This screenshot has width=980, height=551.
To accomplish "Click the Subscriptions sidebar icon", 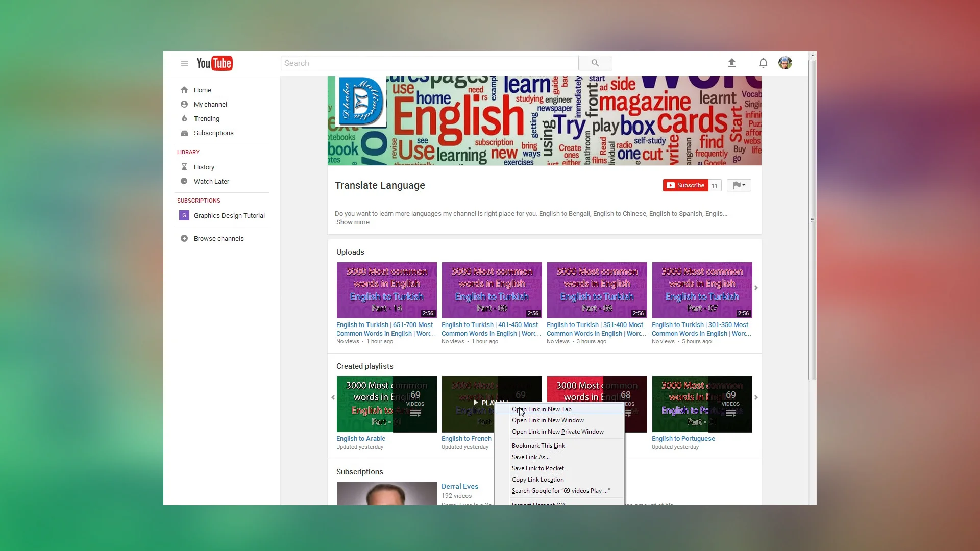I will 184,133.
